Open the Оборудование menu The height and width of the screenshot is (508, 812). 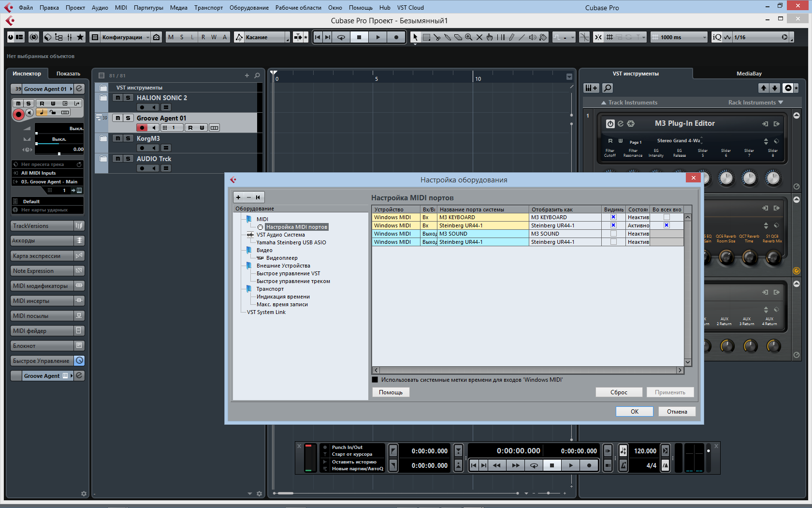(249, 8)
